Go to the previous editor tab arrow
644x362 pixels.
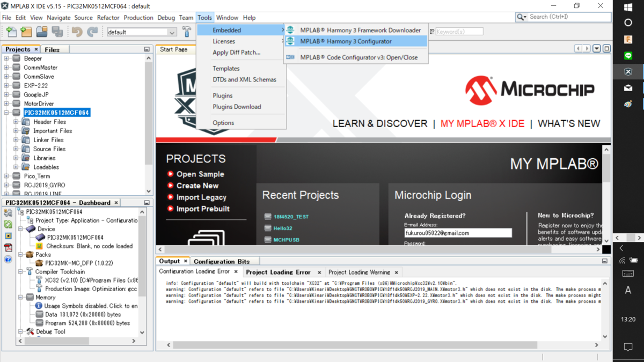point(578,49)
